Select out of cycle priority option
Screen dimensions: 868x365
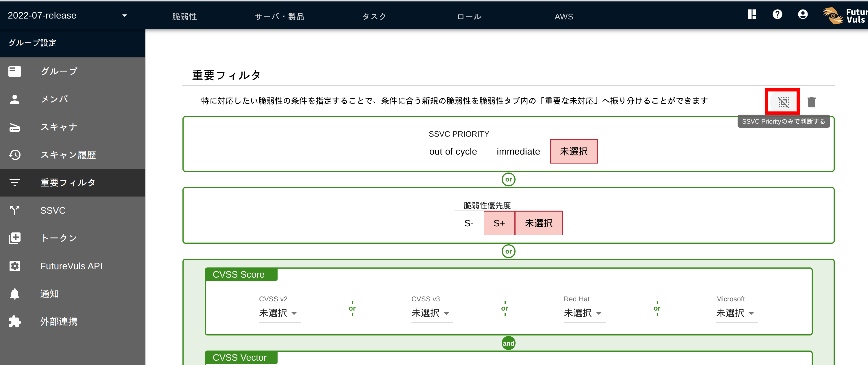tap(453, 152)
